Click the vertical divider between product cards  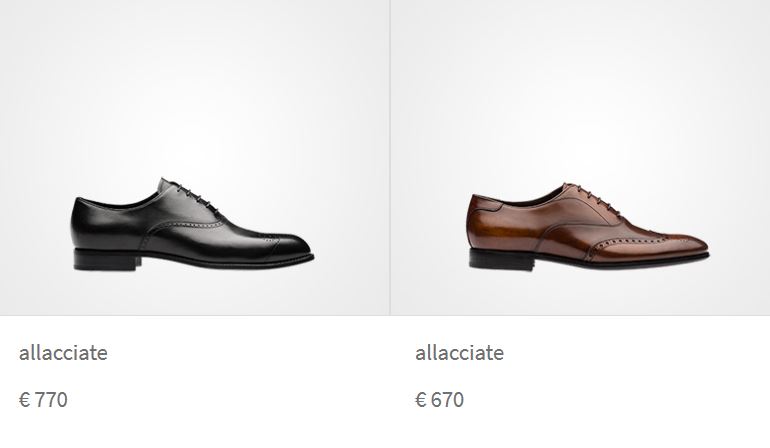coord(390,157)
